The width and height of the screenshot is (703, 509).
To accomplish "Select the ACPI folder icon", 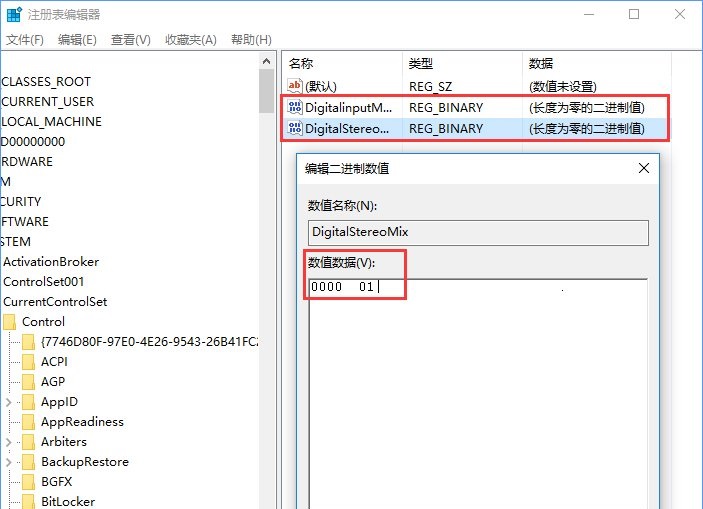I will coord(29,361).
